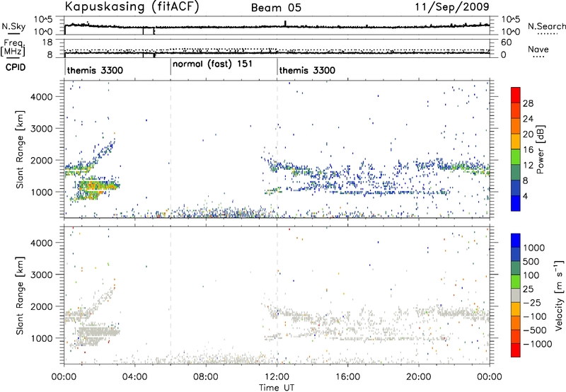Click the 4000 range tick in velocity panel
The width and height of the screenshot is (566, 392).
pos(41,243)
